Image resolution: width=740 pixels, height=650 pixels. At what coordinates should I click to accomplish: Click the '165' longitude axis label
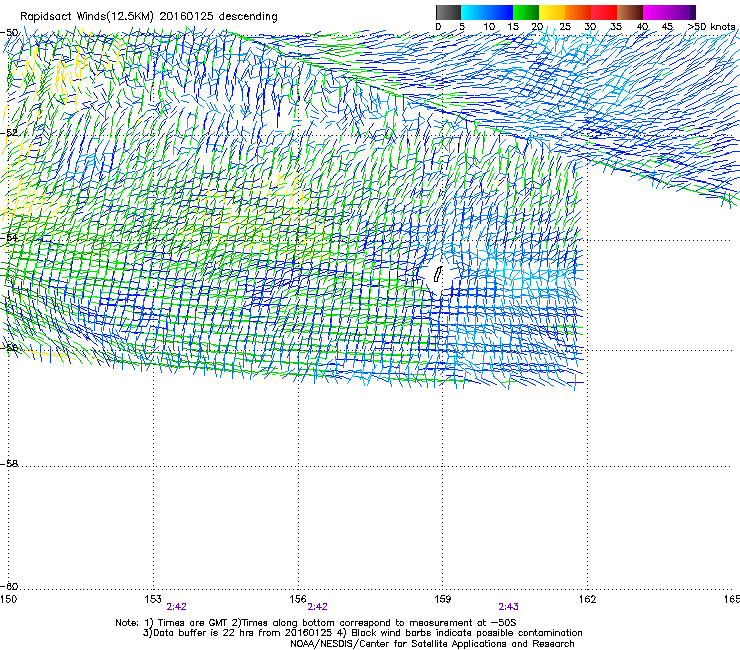[x=732, y=599]
